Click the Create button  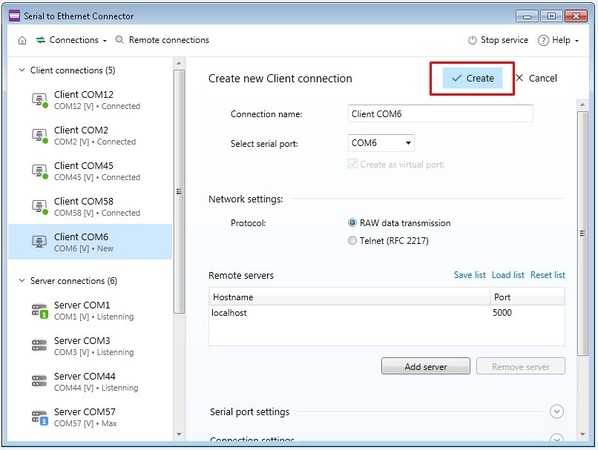click(472, 78)
